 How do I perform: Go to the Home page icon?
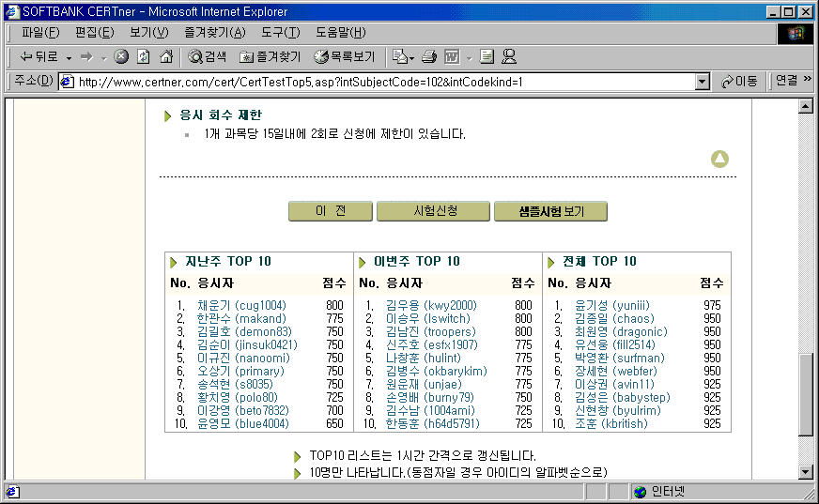(164, 57)
